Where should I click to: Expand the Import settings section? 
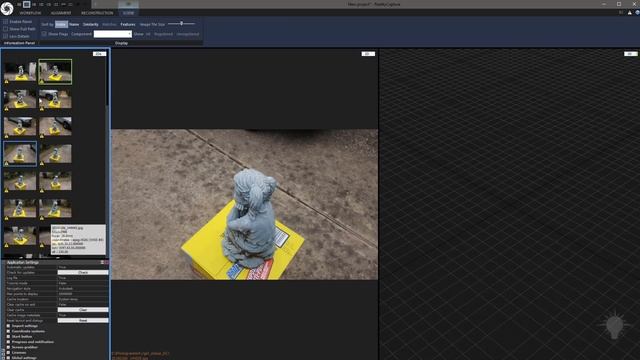coord(8,326)
